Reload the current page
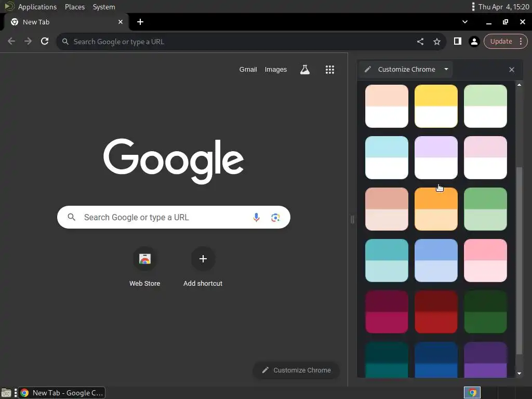 45,42
